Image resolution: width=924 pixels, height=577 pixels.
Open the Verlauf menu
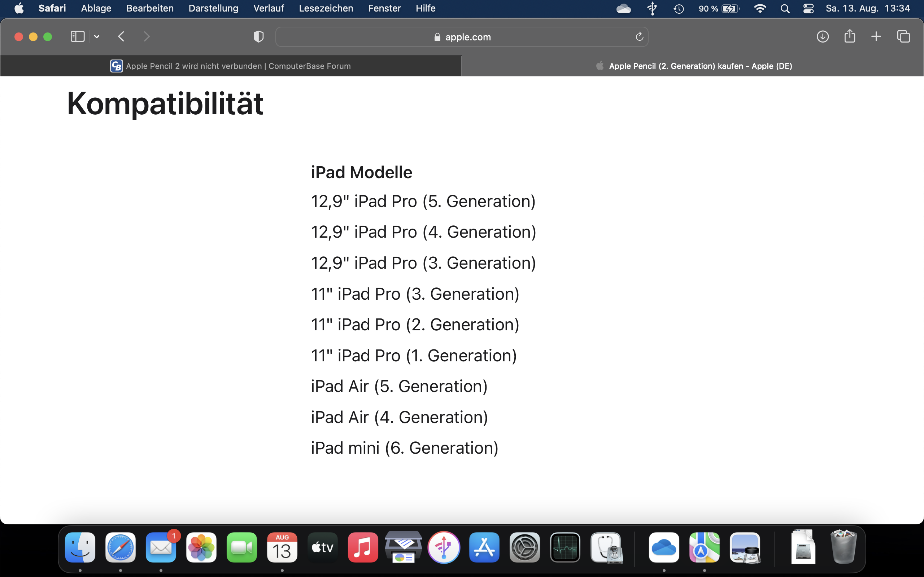point(269,8)
